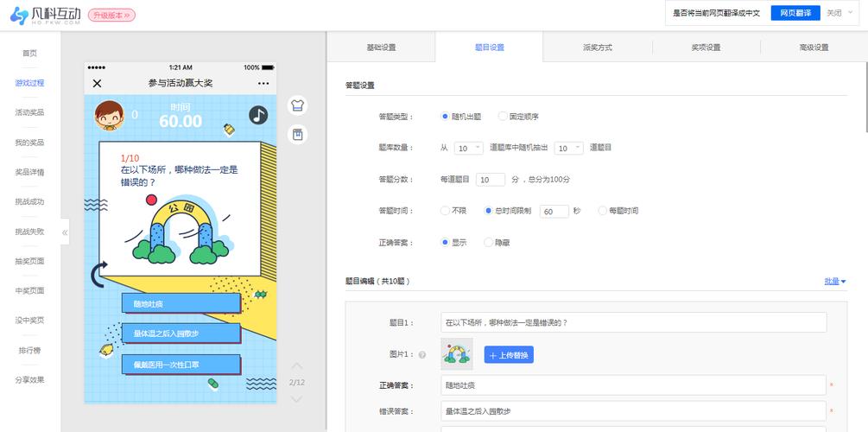Viewport: 868px width, 432px height.
Task: Click the X icon in phone preview header
Action: tap(97, 84)
